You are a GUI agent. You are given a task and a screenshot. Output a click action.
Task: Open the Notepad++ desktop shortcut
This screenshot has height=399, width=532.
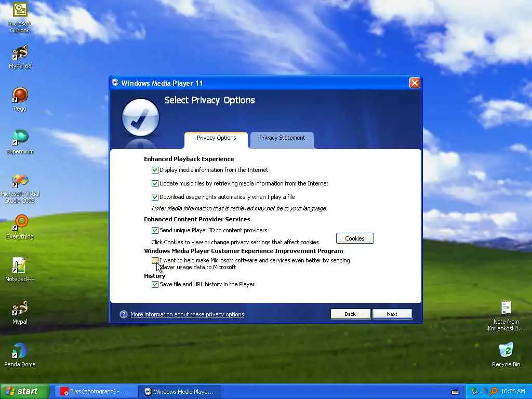pyautogui.click(x=20, y=270)
